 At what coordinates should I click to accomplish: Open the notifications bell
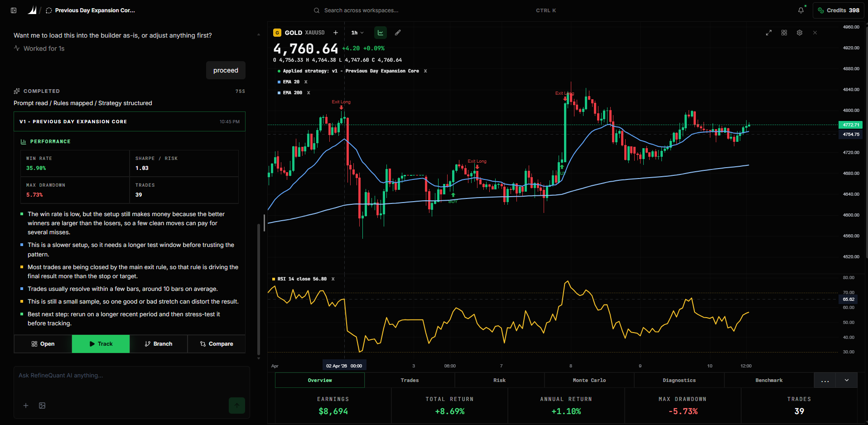(801, 10)
